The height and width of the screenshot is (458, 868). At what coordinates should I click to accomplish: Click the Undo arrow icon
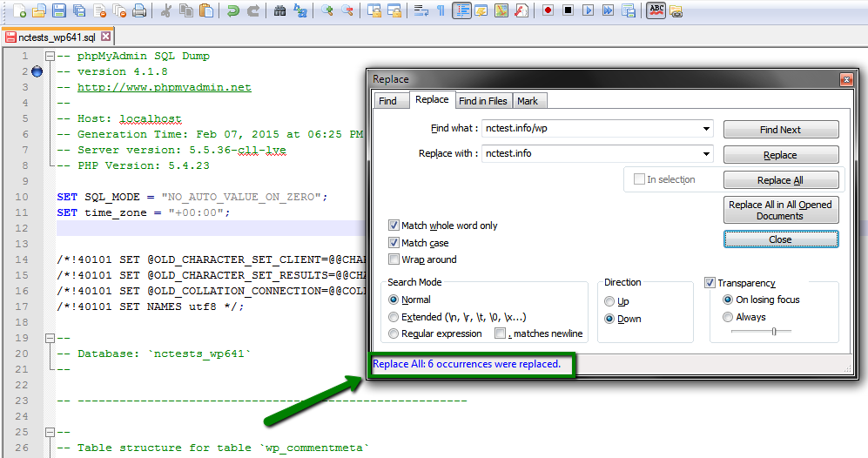tap(232, 10)
